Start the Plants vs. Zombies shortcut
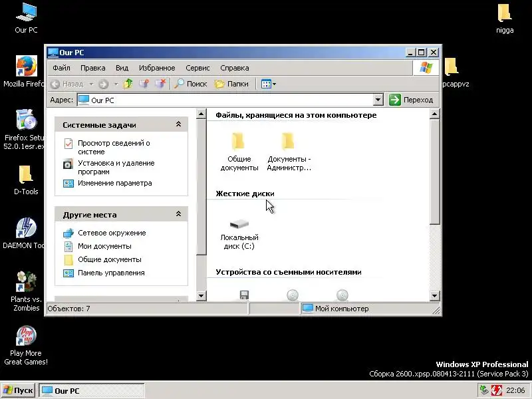 26,291
